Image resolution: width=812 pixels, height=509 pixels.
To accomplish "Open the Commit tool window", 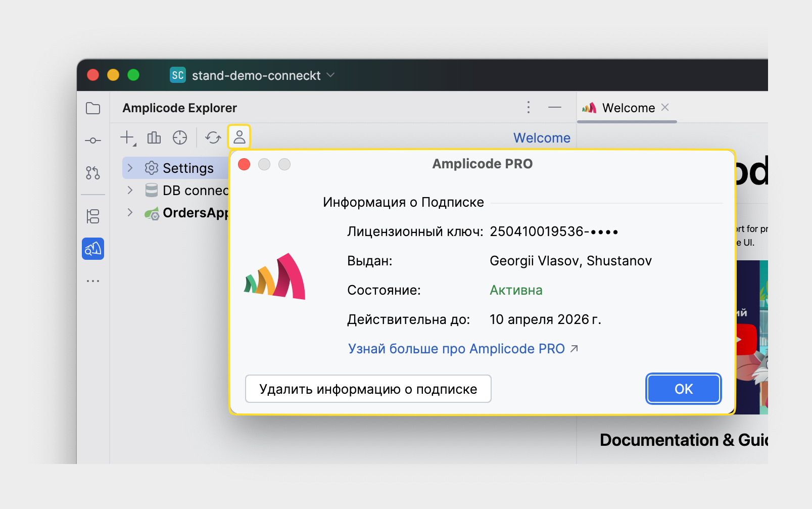I will [93, 141].
